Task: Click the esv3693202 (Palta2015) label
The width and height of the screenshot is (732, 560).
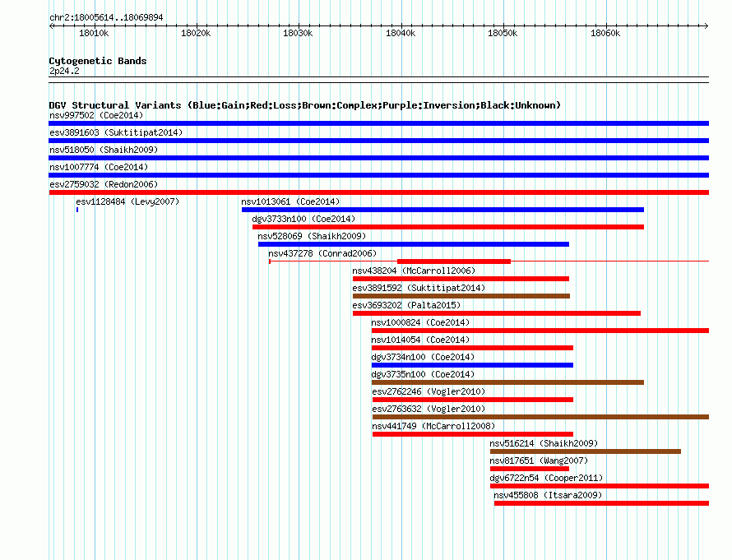Action: point(406,305)
